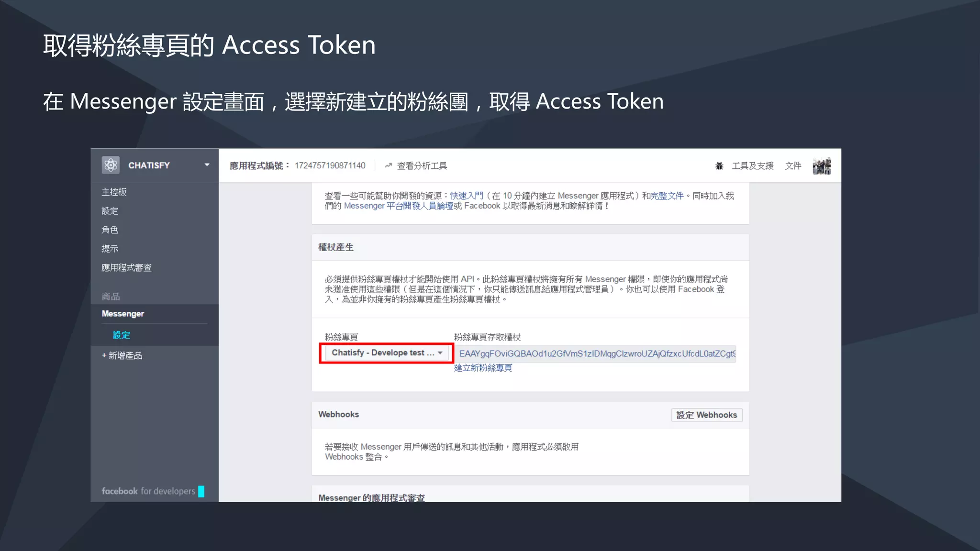The image size is (980, 551).
Task: Open sidebar 設定 under 主控板
Action: [110, 211]
